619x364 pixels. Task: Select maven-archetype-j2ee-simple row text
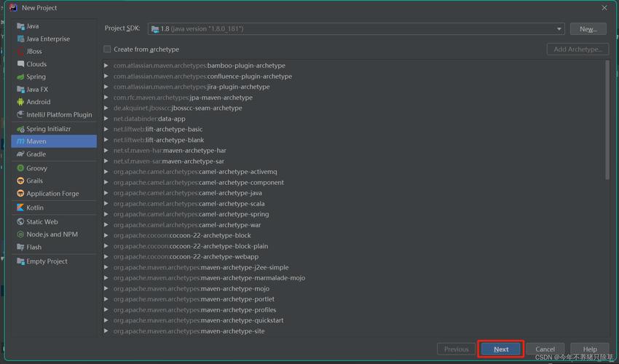pos(201,267)
